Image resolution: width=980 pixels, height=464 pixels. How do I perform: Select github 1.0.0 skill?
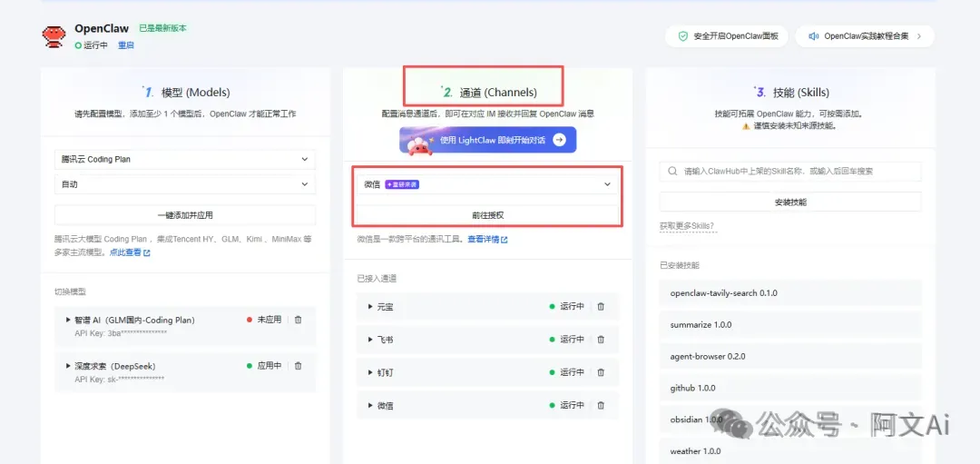tap(790, 388)
